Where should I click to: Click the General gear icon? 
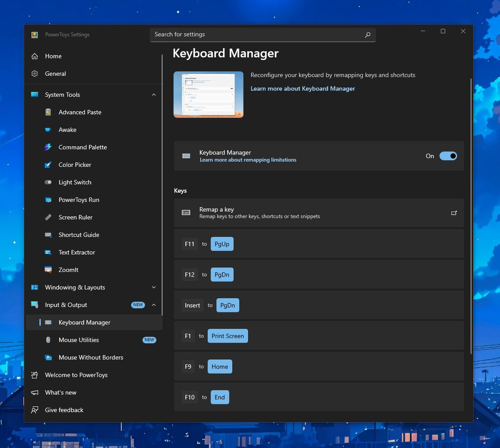point(35,74)
